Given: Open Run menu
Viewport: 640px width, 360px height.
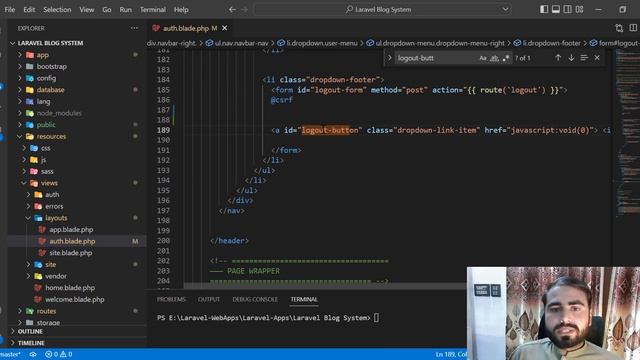Looking at the screenshot, I should click(126, 9).
